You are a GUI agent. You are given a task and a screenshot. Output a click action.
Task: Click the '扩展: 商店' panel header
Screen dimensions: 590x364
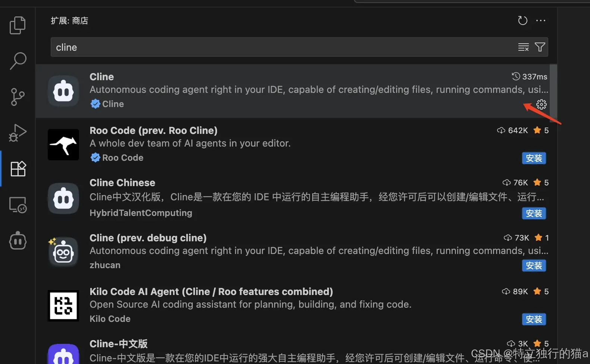click(69, 21)
